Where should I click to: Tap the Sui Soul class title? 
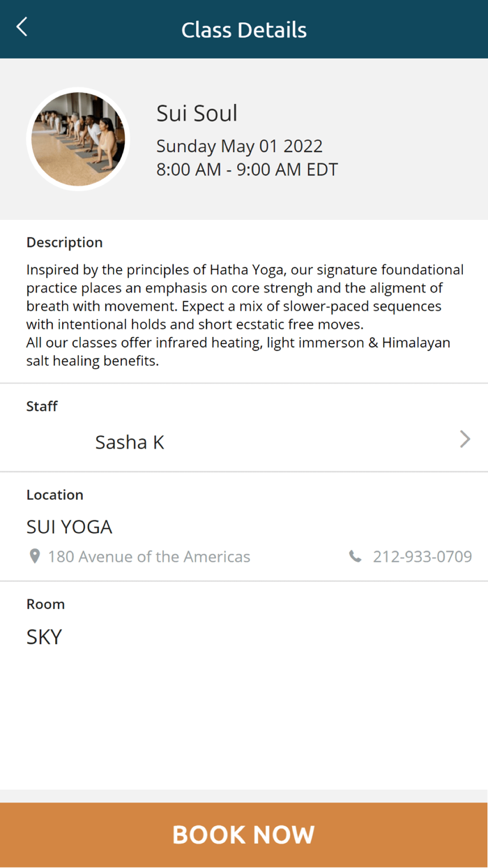[x=197, y=113]
